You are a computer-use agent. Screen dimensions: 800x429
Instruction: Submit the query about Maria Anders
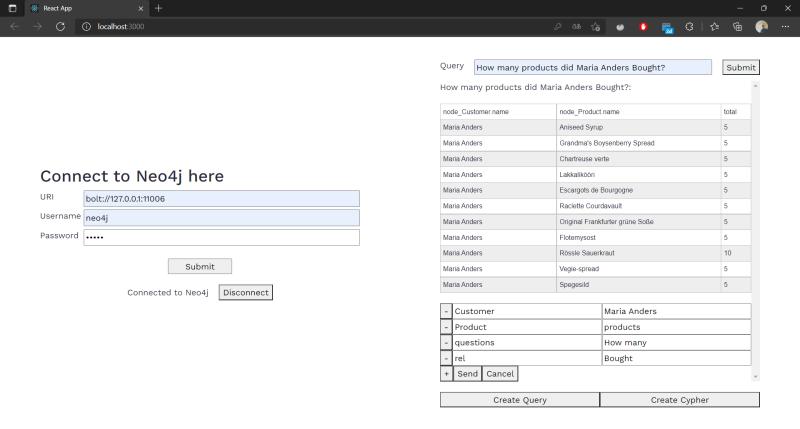(x=741, y=68)
